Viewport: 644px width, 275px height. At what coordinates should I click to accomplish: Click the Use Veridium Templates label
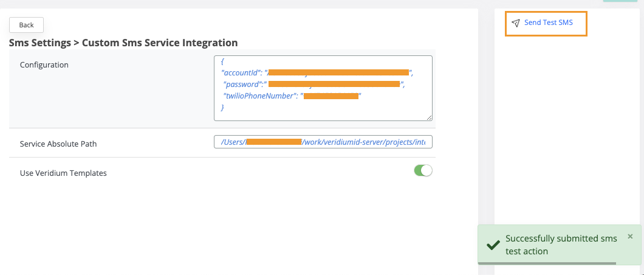click(63, 173)
